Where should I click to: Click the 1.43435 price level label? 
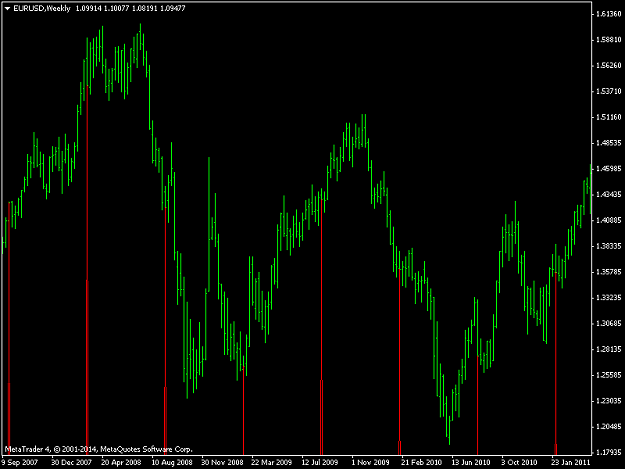click(x=609, y=195)
